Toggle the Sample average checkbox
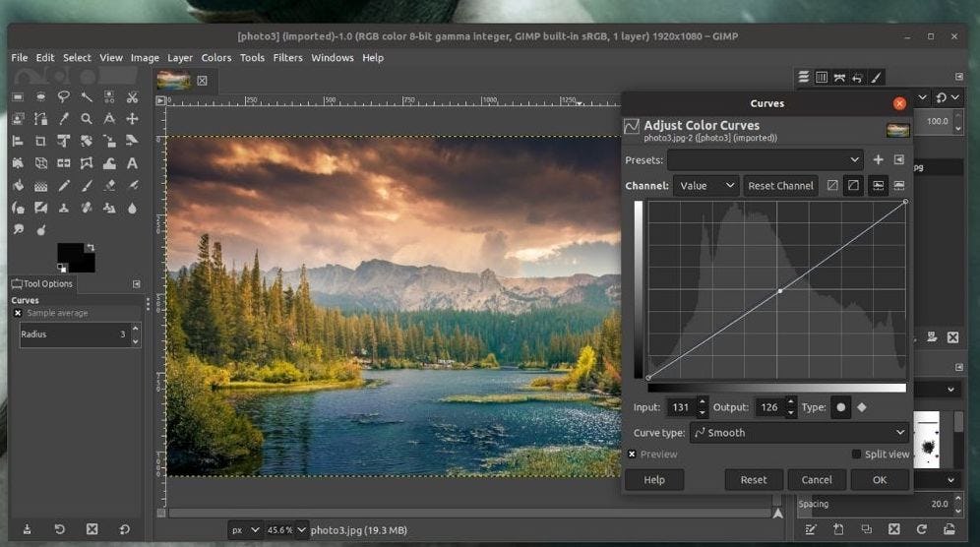Viewport: 980px width, 547px height. click(18, 313)
